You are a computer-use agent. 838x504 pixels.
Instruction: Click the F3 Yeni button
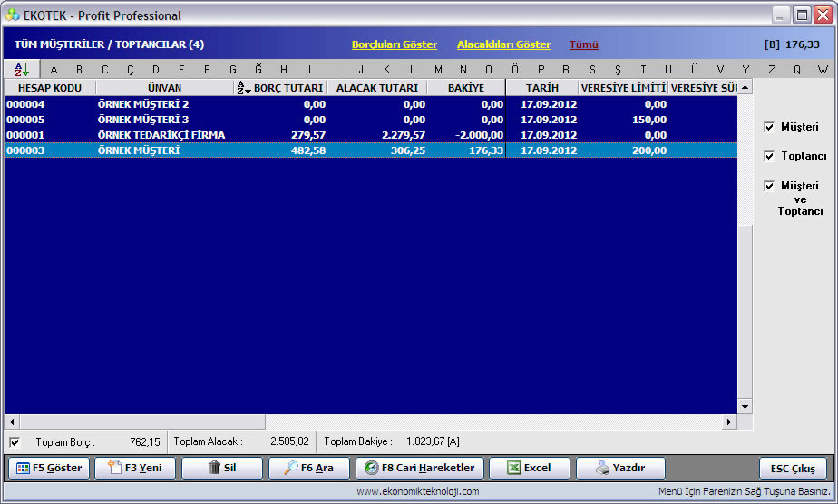click(135, 469)
